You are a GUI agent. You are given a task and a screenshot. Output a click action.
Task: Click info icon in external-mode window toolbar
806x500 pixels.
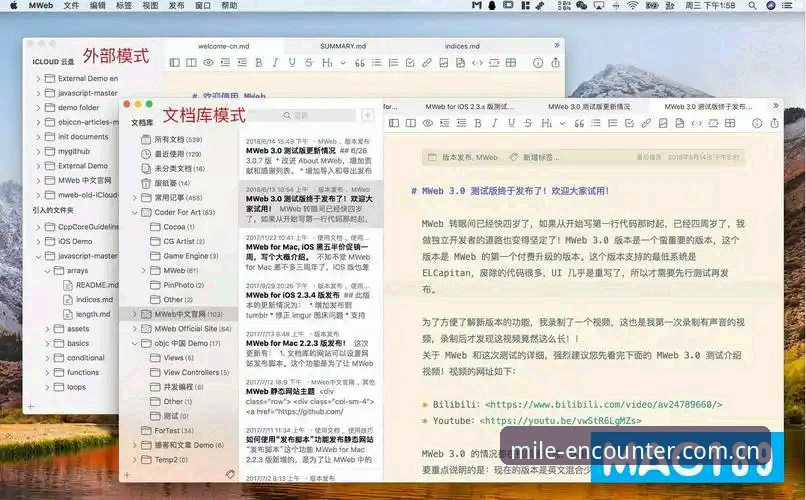pos(538,63)
